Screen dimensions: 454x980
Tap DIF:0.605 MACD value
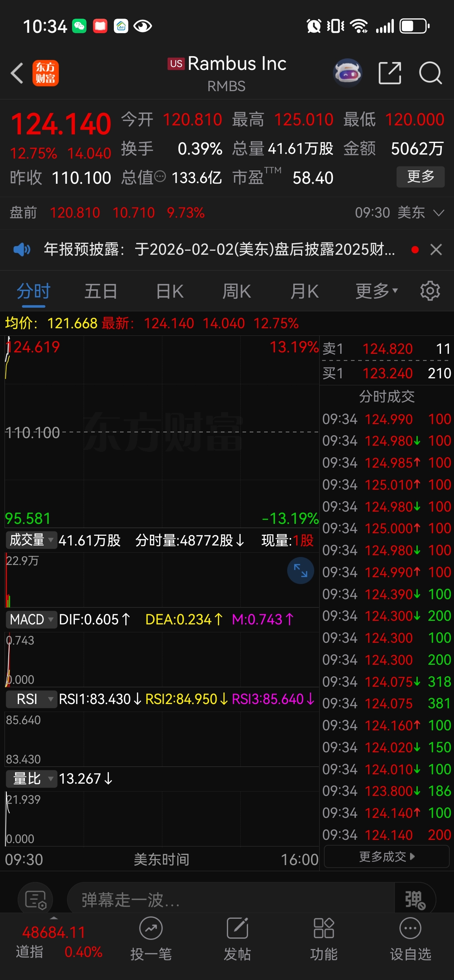coord(94,619)
